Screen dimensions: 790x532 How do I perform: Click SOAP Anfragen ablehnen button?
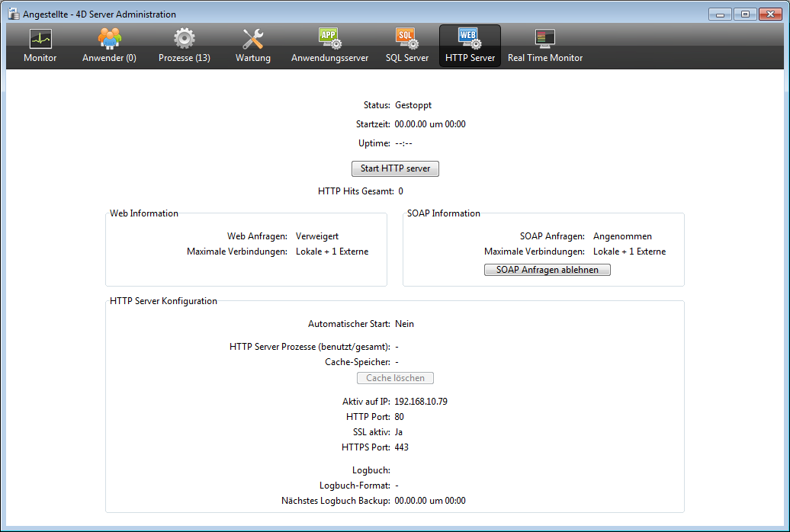[547, 270]
